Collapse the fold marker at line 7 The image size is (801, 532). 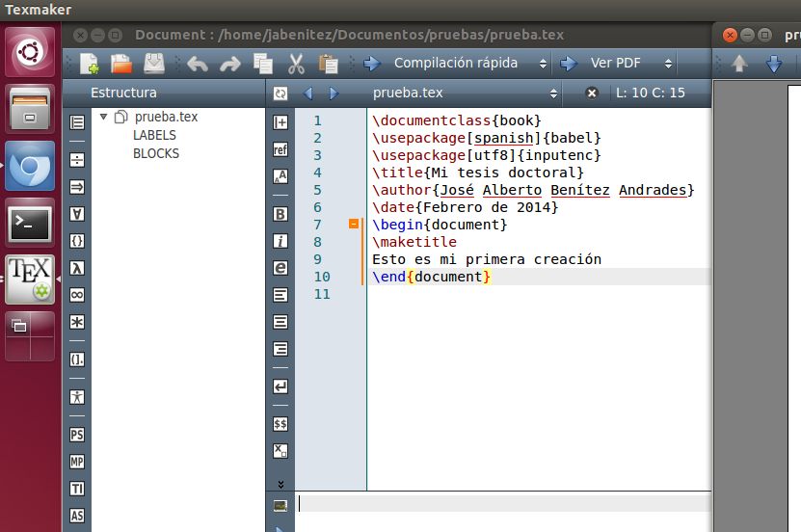(354, 224)
